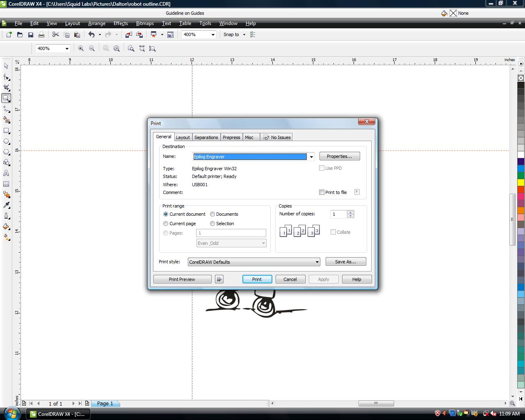Viewport: 525px width, 420px height.
Task: Click the Properties... button
Action: click(x=340, y=156)
